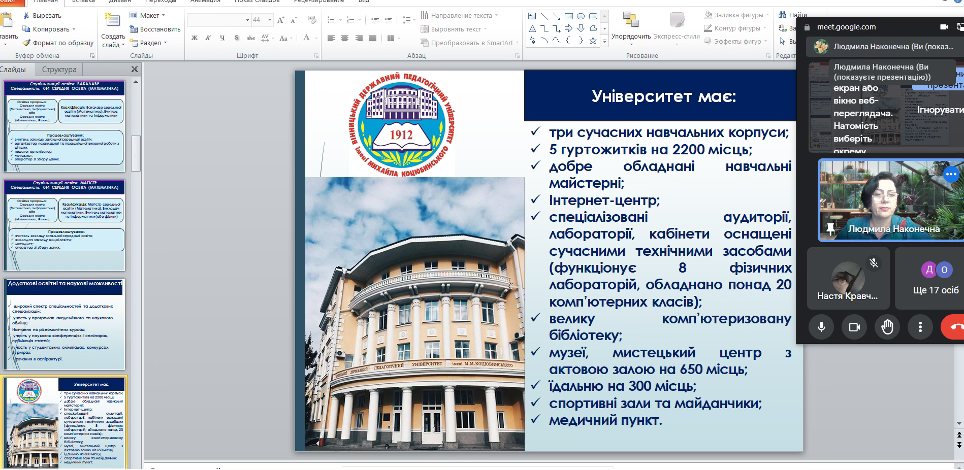964x470 pixels.
Task: Click the Find (Найти) binoculars icon
Action: click(783, 15)
